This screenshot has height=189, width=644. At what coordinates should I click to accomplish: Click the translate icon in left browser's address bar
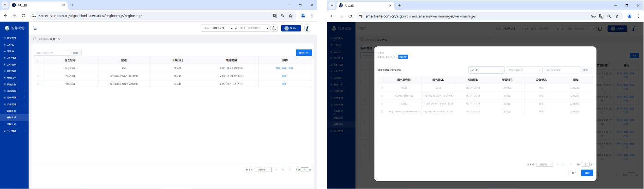(x=275, y=15)
